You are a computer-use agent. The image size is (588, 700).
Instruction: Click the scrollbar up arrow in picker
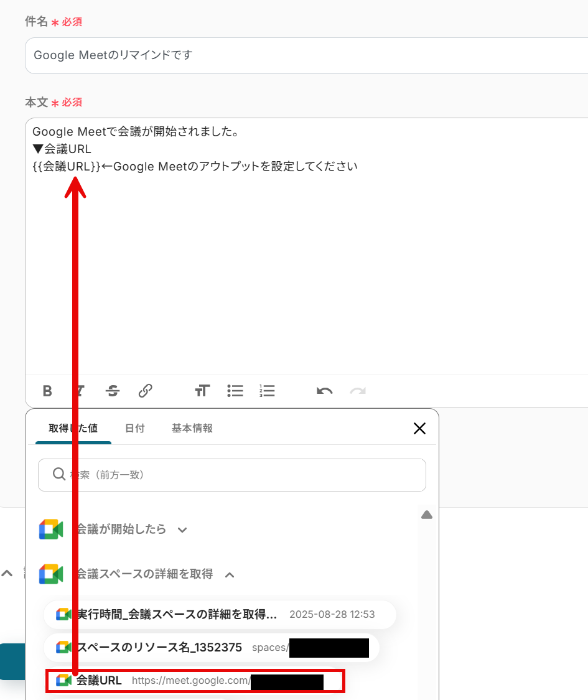[x=427, y=515]
